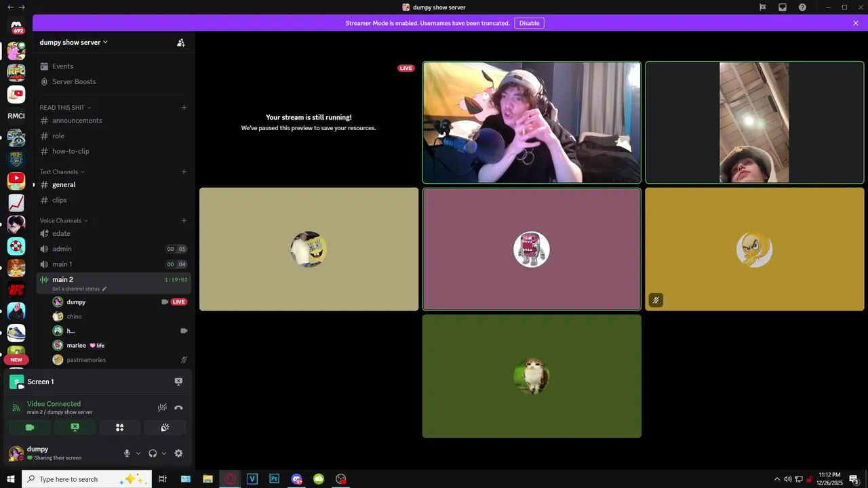This screenshot has height=488, width=868.
Task: Open the announcements channel
Action: point(113,121)
